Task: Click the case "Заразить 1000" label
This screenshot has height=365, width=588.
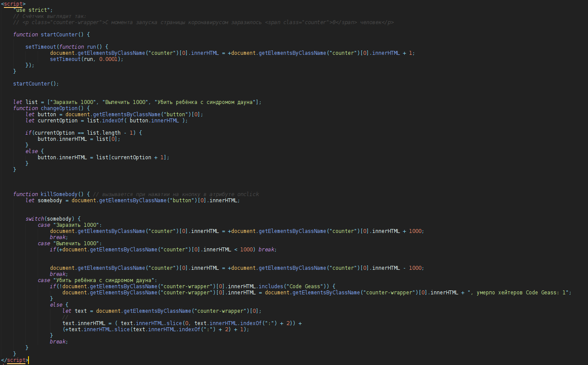Action: (69, 225)
